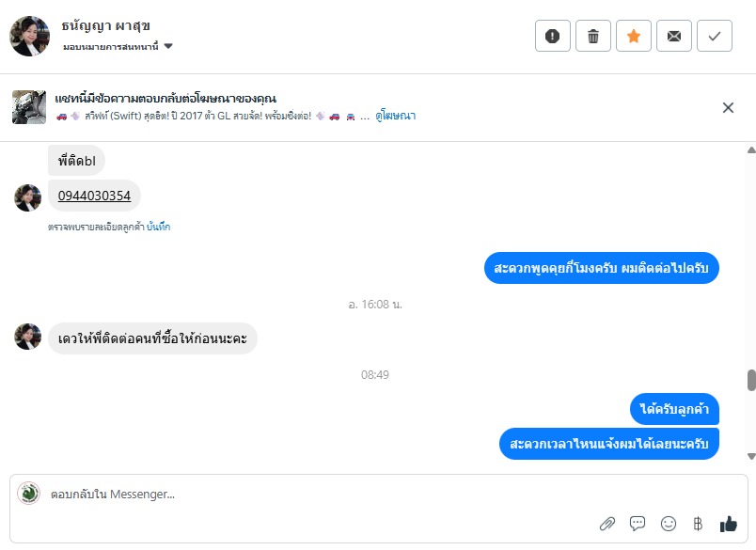The width and height of the screenshot is (756, 550).
Task: Click the baht payment request icon
Action: pos(698,524)
